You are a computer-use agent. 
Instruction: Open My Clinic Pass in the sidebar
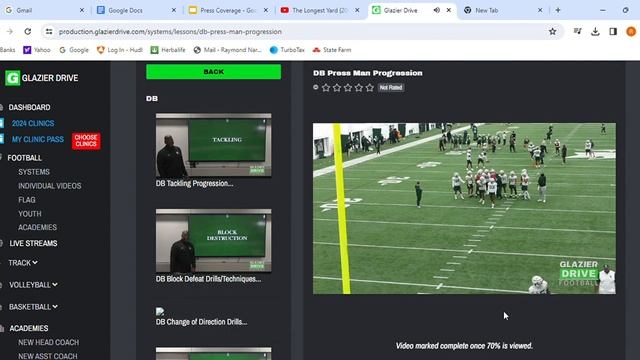point(38,140)
